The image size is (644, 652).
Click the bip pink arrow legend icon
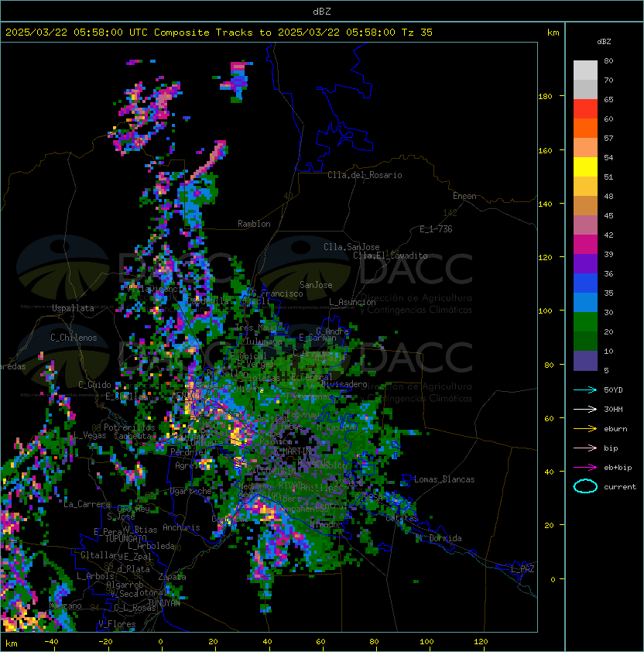pyautogui.click(x=585, y=448)
